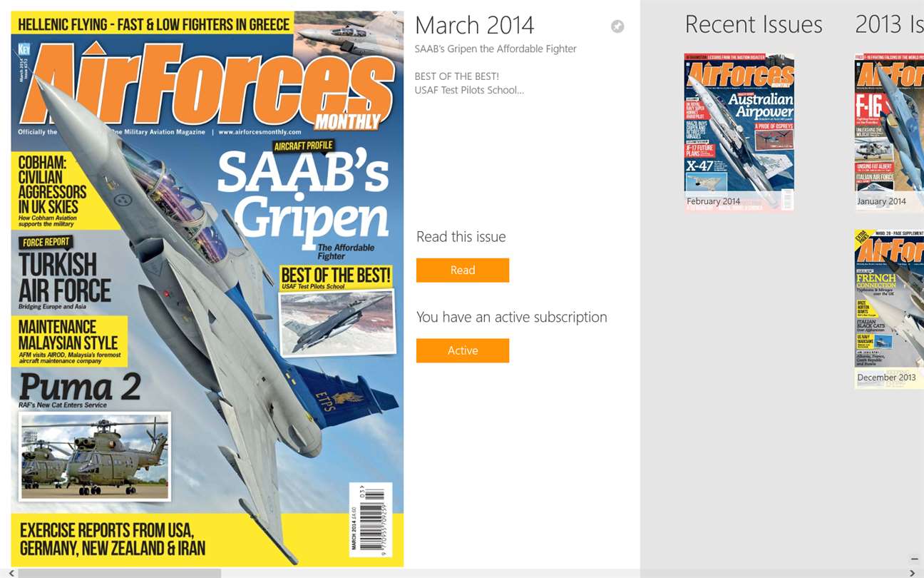Open the February 2014 issue thumbnail
Viewport: 924px width, 578px height.
pos(739,132)
